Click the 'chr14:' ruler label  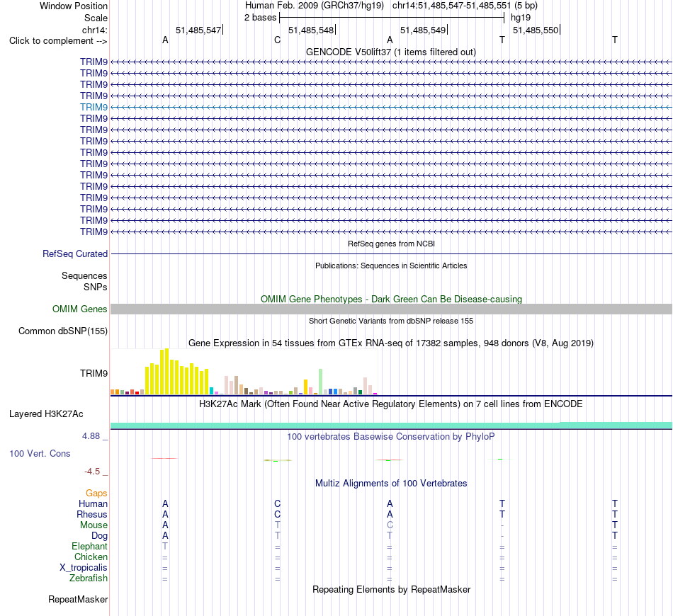pos(95,30)
